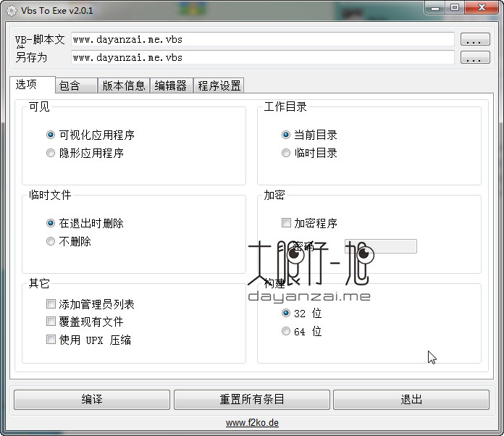
Task: Close the Vbs To Exe window
Action: (482, 7)
